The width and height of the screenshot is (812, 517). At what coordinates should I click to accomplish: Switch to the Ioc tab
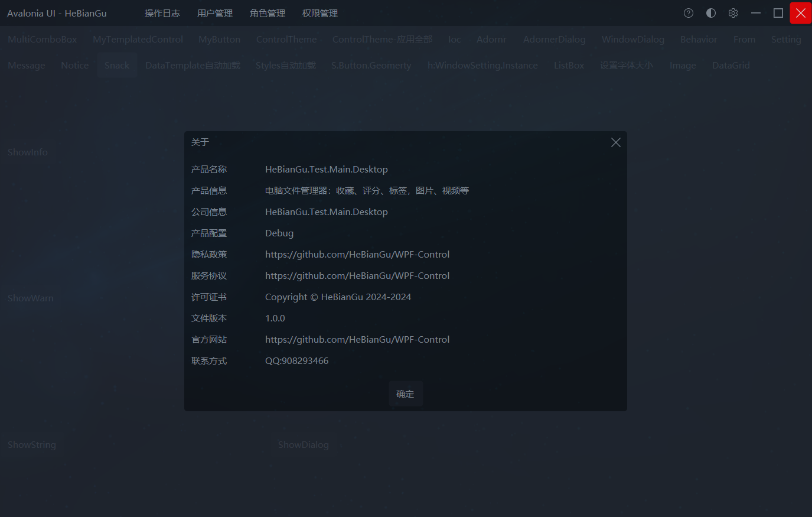tap(455, 40)
